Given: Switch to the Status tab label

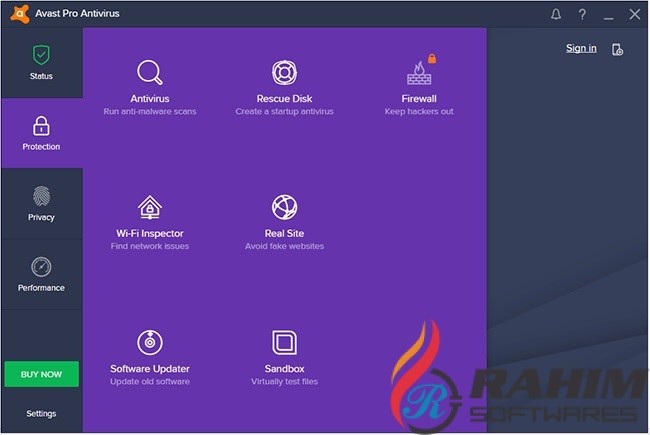Looking at the screenshot, I should (x=41, y=76).
